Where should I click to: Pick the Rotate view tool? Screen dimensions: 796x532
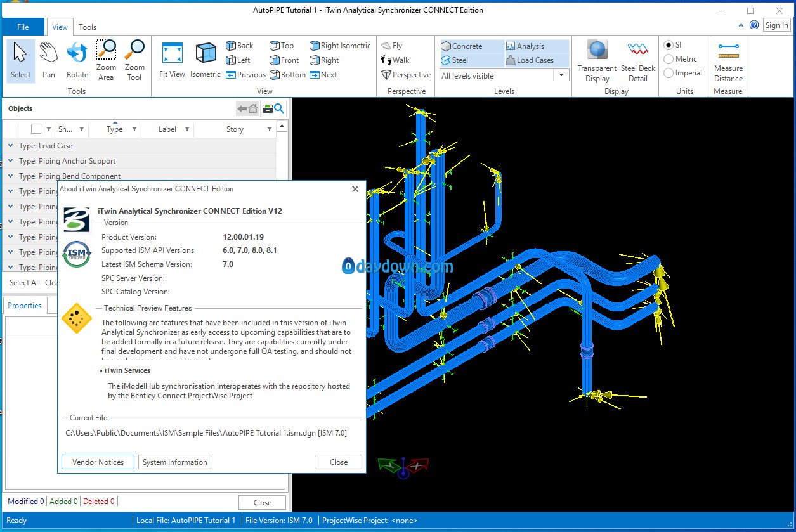tap(77, 61)
